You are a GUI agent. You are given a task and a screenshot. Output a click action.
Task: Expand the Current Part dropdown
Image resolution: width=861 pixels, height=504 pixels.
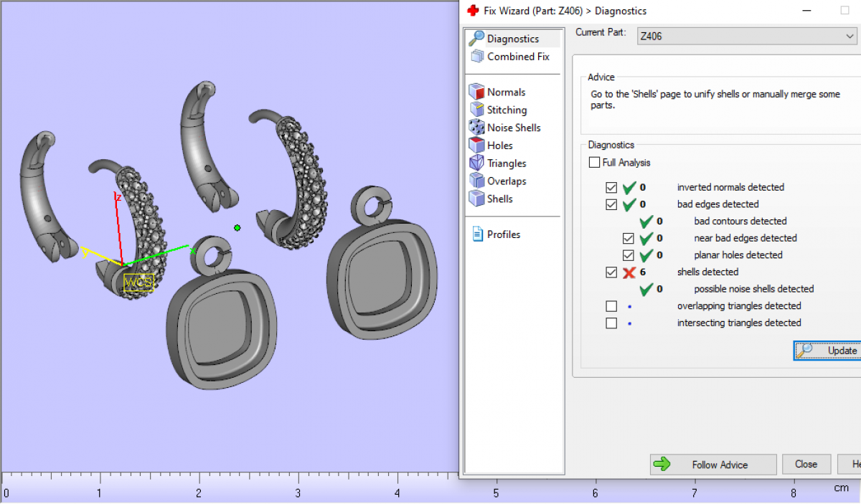tap(850, 36)
